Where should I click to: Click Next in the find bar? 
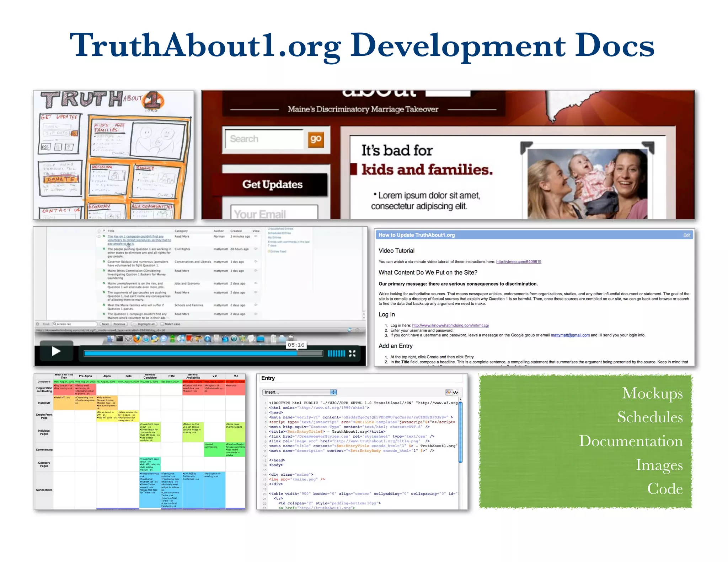[x=105, y=324]
